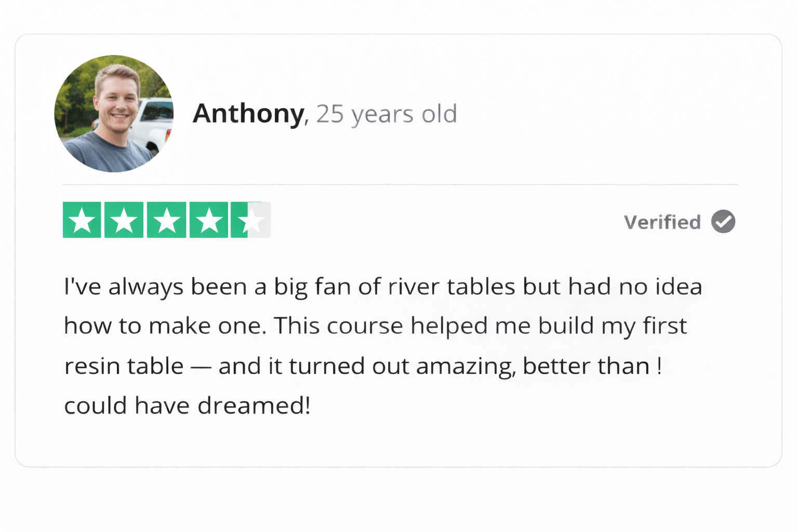The height and width of the screenshot is (532, 798).
Task: Click the Verified label text
Action: pyautogui.click(x=662, y=222)
